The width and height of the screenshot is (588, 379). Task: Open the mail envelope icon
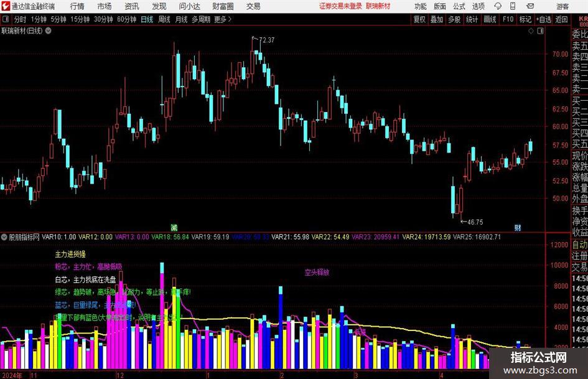click(530, 6)
